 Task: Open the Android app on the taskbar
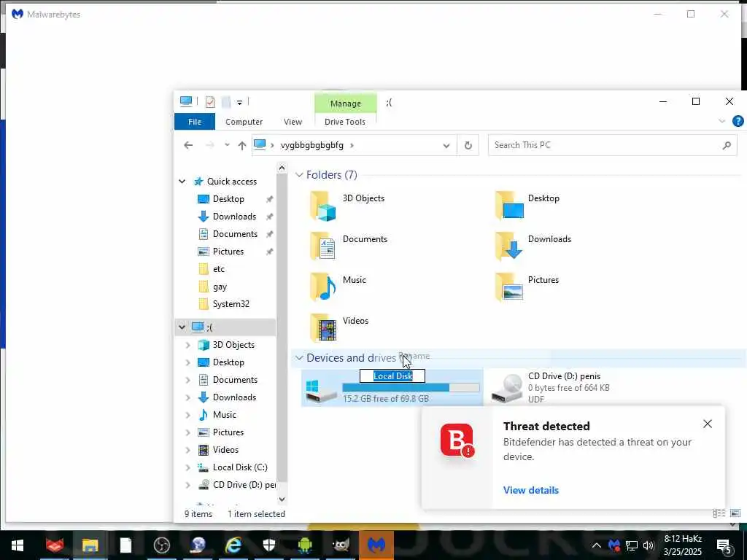point(305,545)
